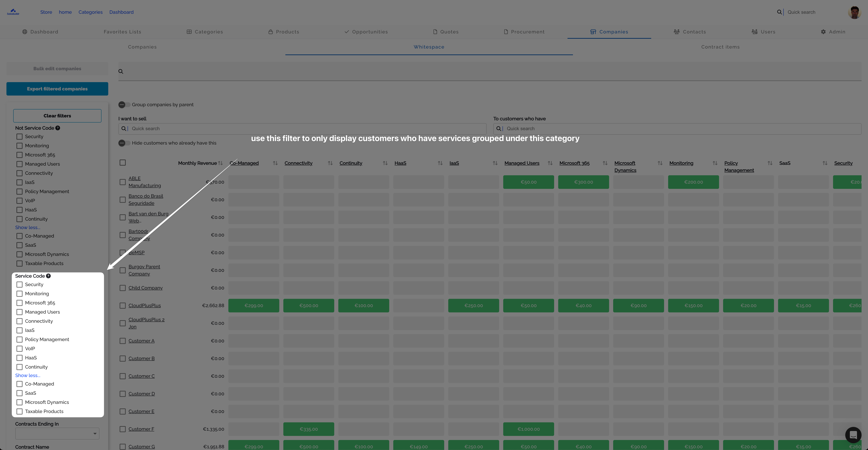868x450 pixels.
Task: Open the user avatar profile picture
Action: tap(854, 13)
